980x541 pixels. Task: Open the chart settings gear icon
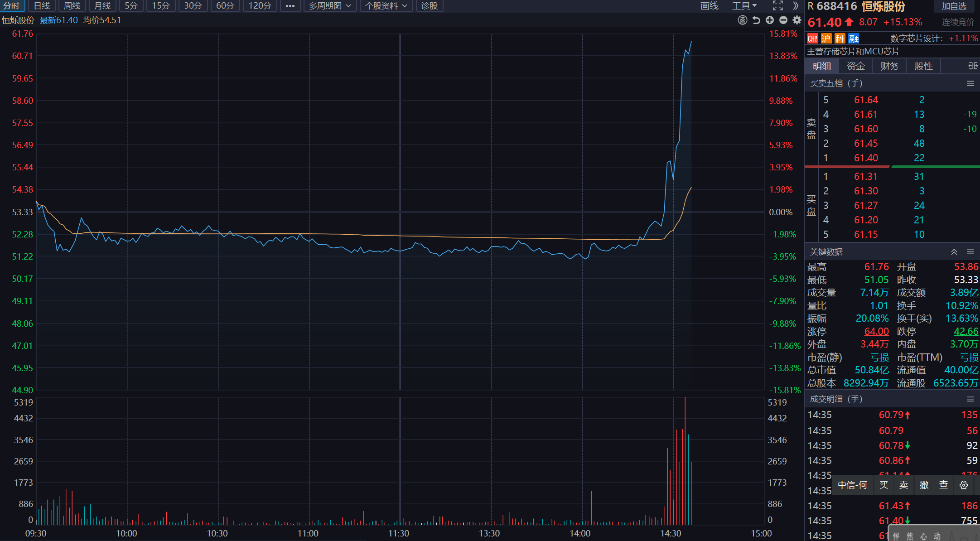click(x=797, y=20)
